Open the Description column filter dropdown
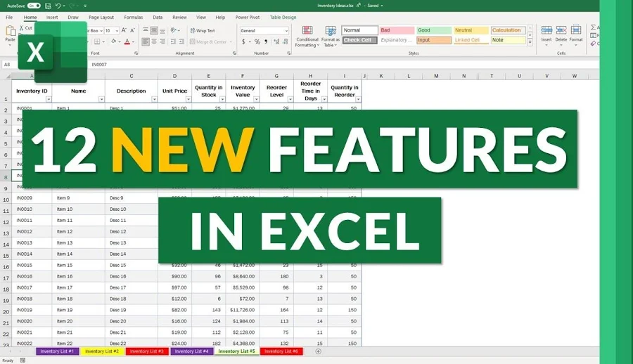Image resolution: width=633 pixels, height=364 pixels. click(x=154, y=99)
